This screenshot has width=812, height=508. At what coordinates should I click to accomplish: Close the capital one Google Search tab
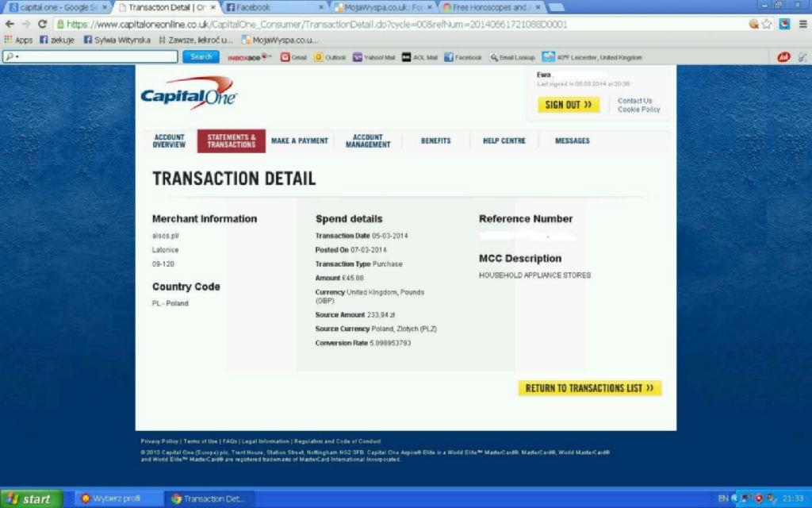click(x=104, y=7)
